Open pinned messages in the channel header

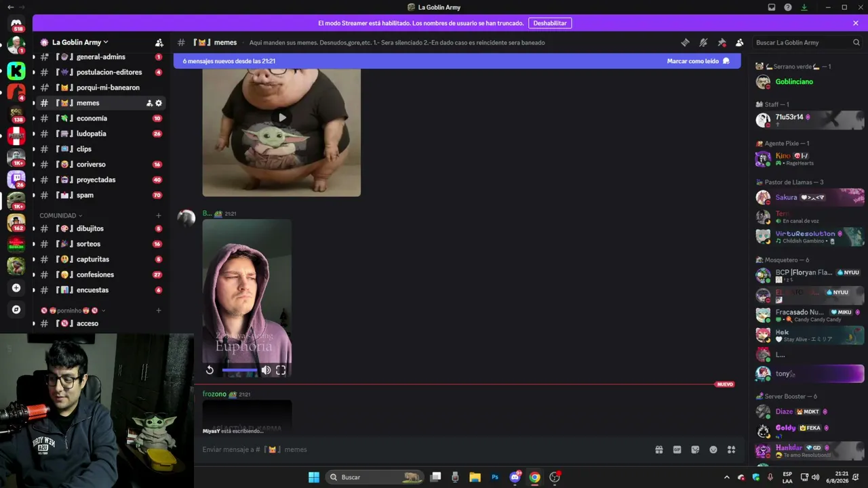pos(722,42)
